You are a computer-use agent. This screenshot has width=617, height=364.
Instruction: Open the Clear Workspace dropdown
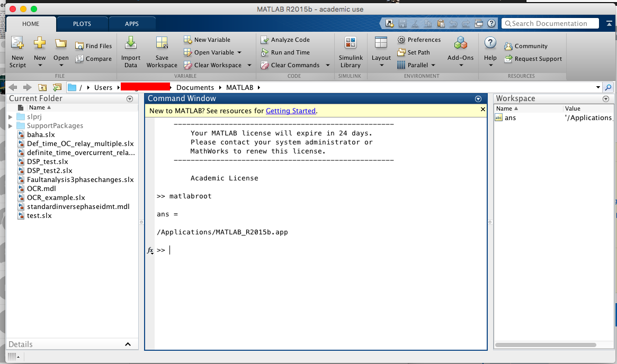coord(249,65)
